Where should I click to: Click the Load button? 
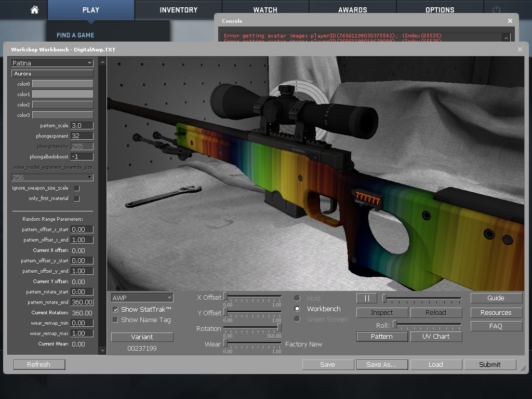tap(436, 364)
